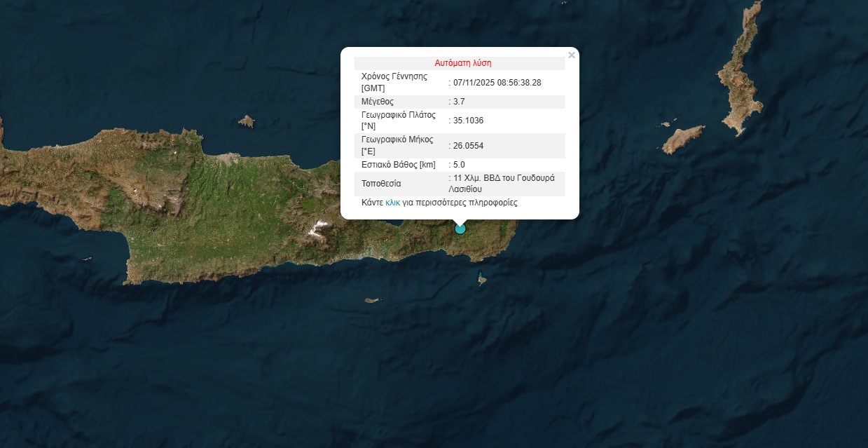Click the magnitude value 3.7
This screenshot has height=448, width=868.
[460, 102]
